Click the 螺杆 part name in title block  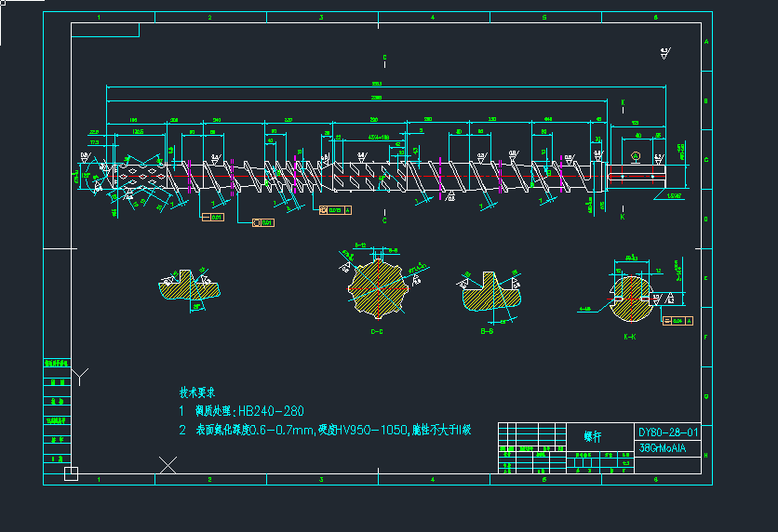tap(592, 435)
